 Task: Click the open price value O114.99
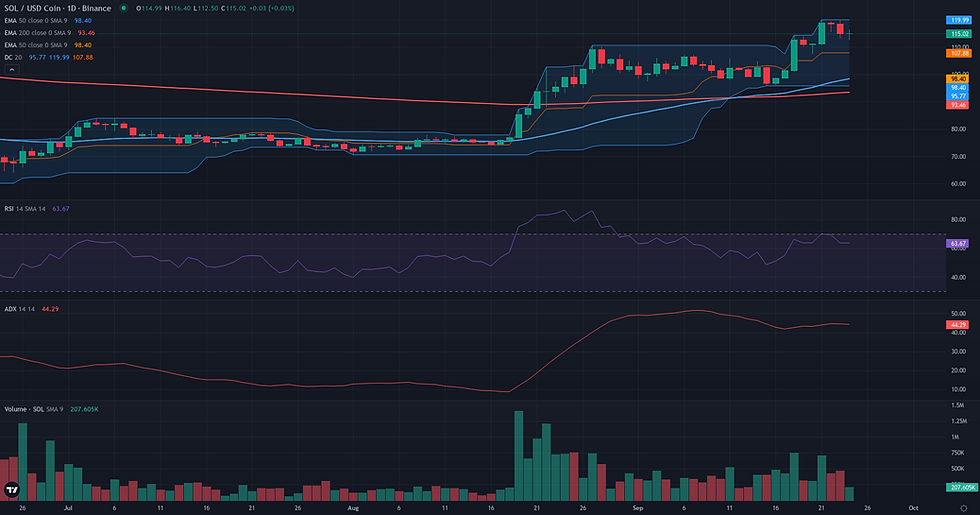(x=149, y=8)
